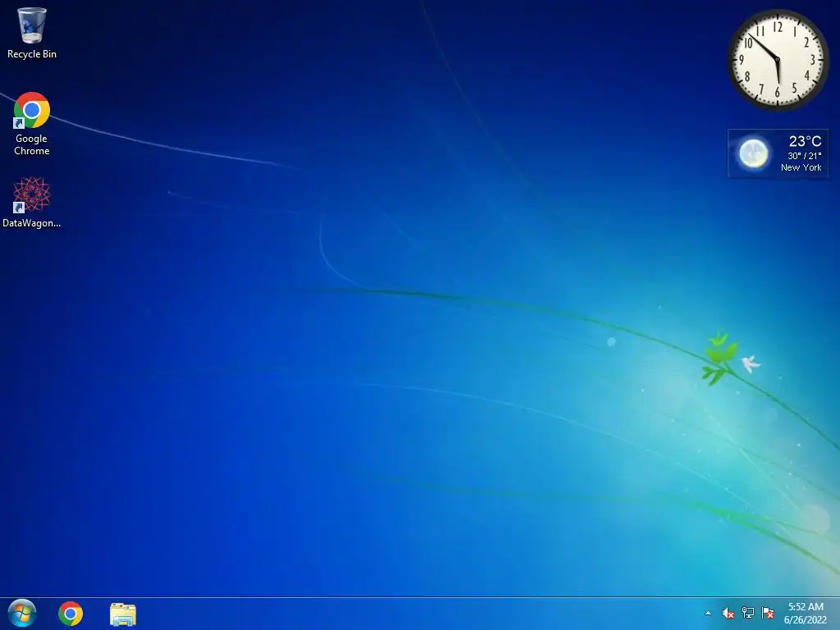Screen dimensions: 840x630
Task: Click the "Recycle Bin" label text
Action: point(32,54)
